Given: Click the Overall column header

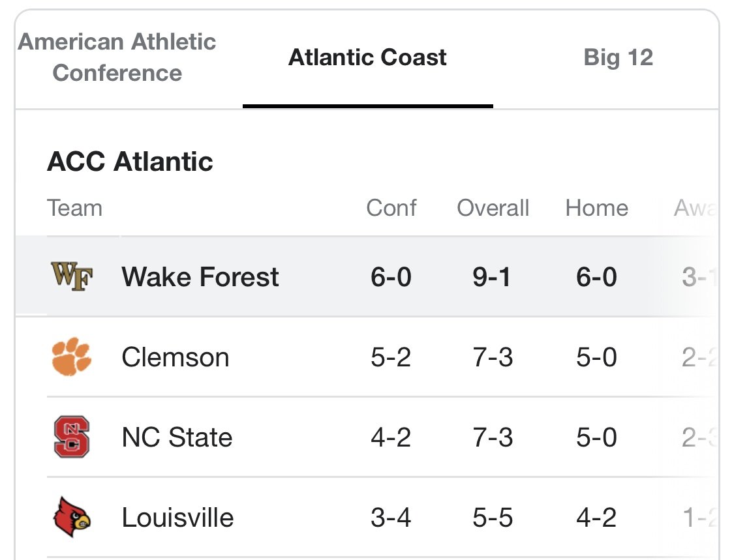Looking at the screenshot, I should (x=493, y=208).
